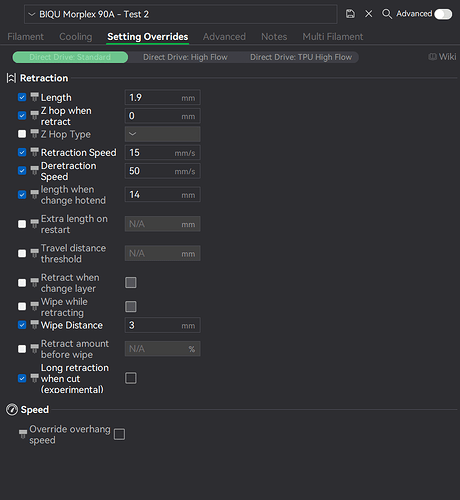Click extruder icon beside Travel distance threshold
This screenshot has width=460, height=500.
(35, 253)
